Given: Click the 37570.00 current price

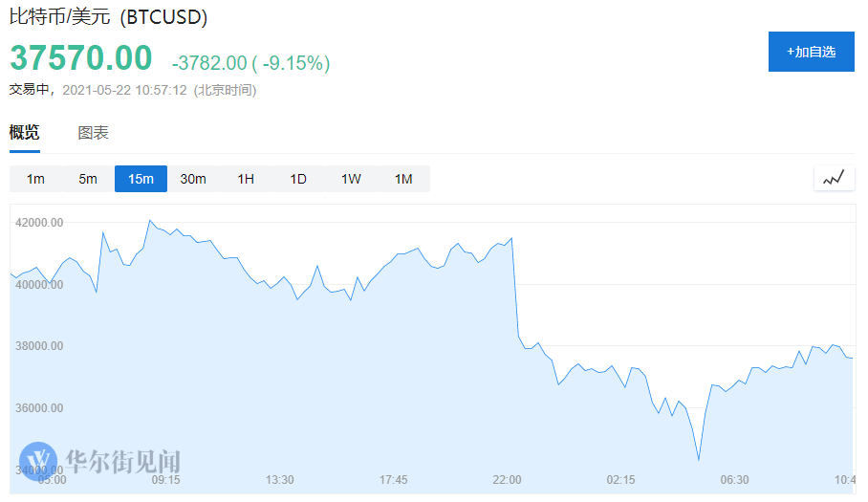Looking at the screenshot, I should click(x=81, y=57).
